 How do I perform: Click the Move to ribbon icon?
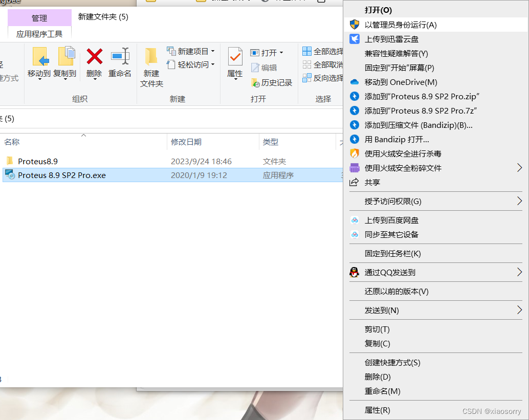tap(40, 56)
